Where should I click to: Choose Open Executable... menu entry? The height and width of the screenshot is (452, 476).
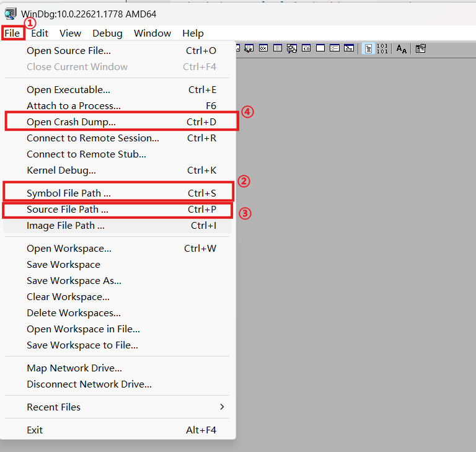pos(118,90)
